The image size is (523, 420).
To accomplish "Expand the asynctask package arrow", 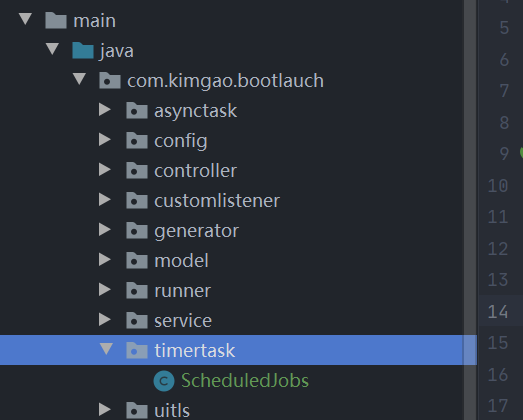I will click(105, 110).
